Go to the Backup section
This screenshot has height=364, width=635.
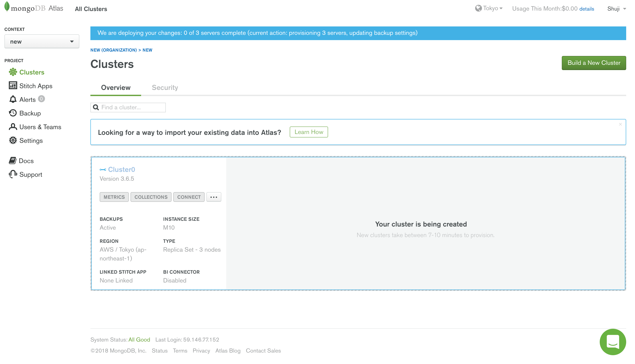30,113
